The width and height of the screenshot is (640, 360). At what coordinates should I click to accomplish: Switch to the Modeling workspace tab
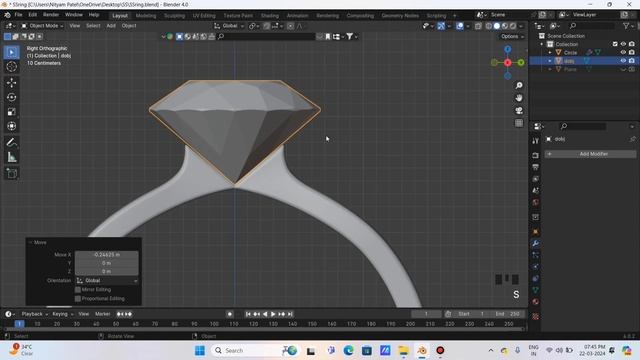pos(146,16)
